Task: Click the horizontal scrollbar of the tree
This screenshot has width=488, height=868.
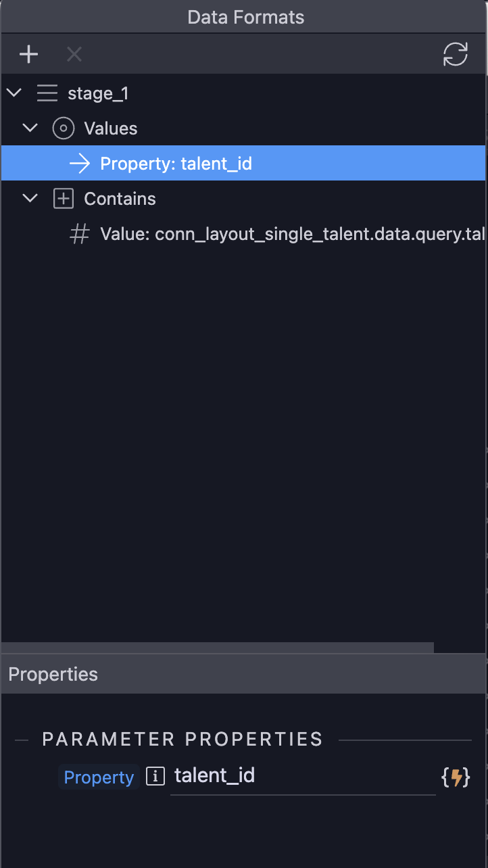Action: (x=217, y=648)
